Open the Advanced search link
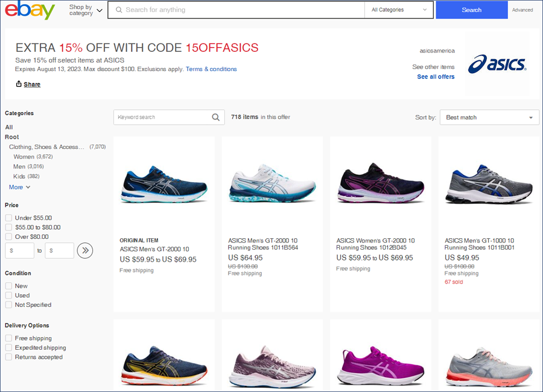 (x=522, y=10)
